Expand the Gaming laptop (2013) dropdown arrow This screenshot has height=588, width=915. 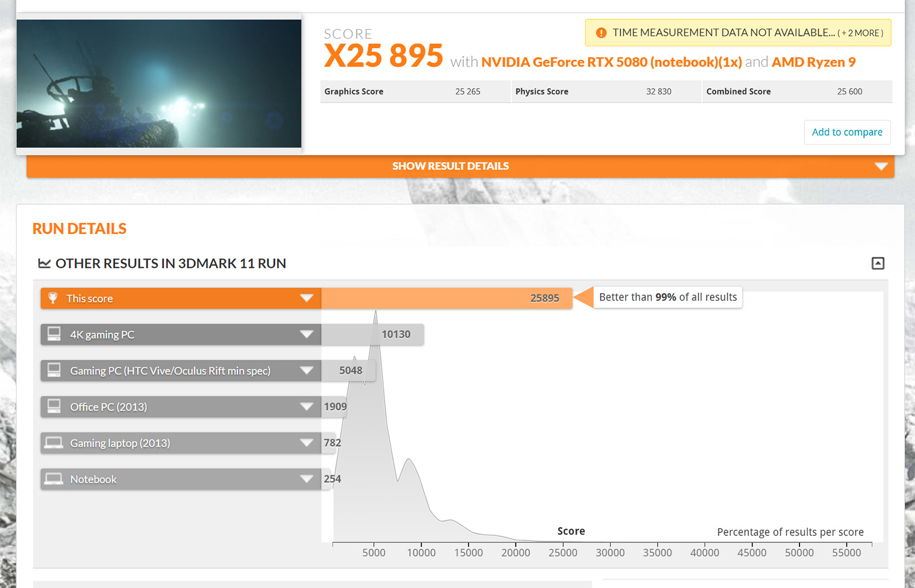[x=307, y=443]
